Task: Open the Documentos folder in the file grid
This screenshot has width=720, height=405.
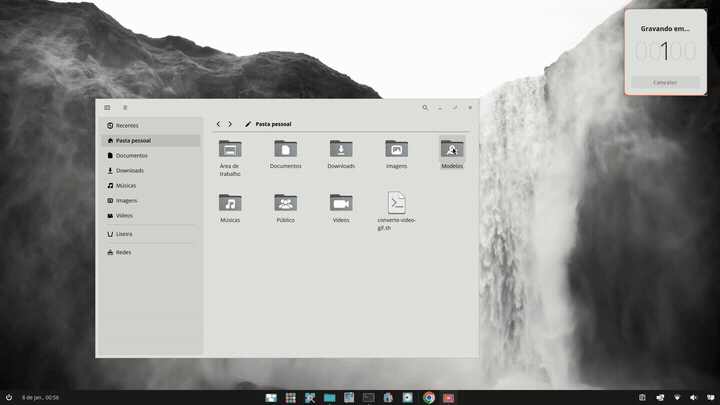Action: pyautogui.click(x=285, y=149)
